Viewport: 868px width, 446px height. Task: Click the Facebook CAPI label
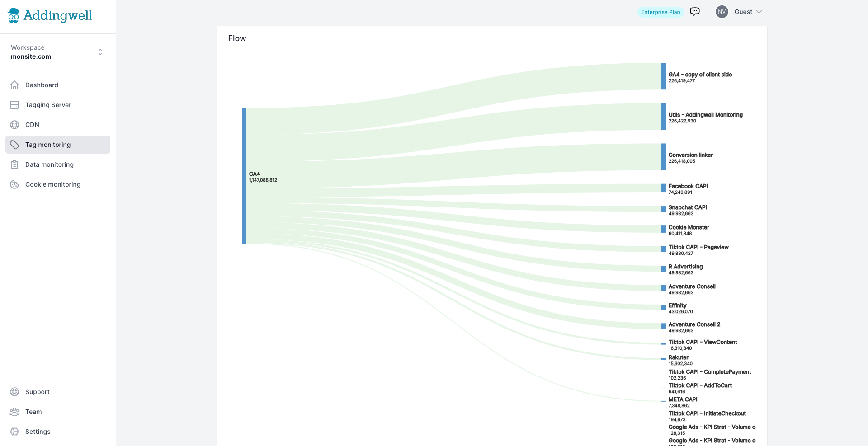click(x=688, y=186)
